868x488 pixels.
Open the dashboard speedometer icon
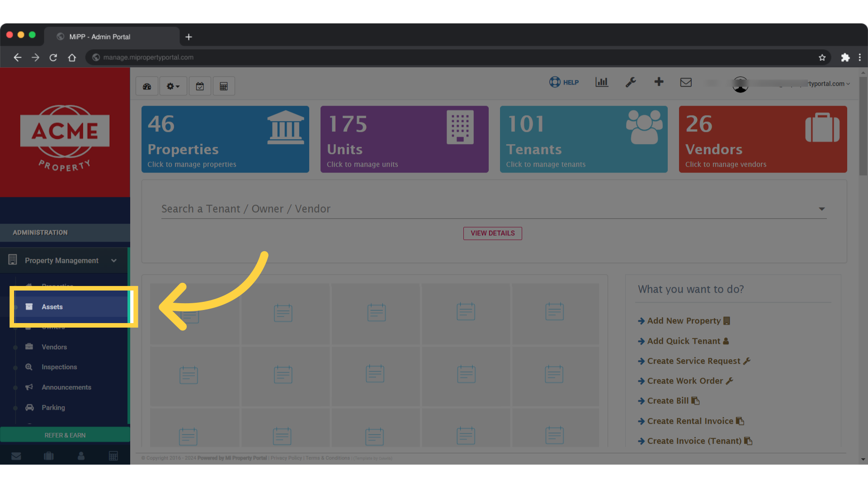coord(146,85)
